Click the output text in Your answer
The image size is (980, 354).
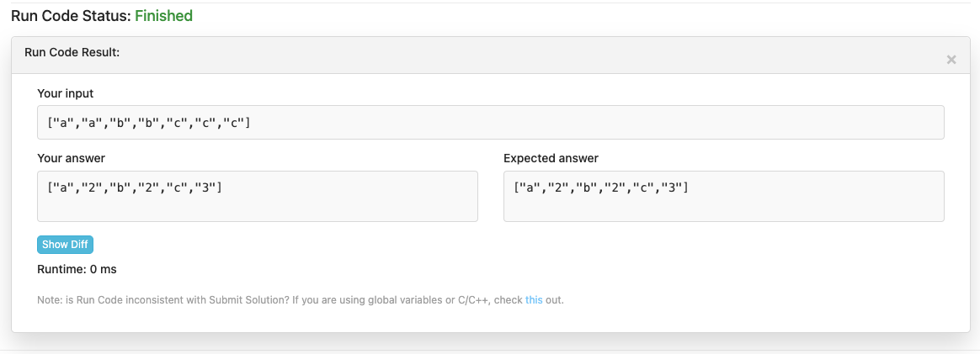(x=135, y=187)
